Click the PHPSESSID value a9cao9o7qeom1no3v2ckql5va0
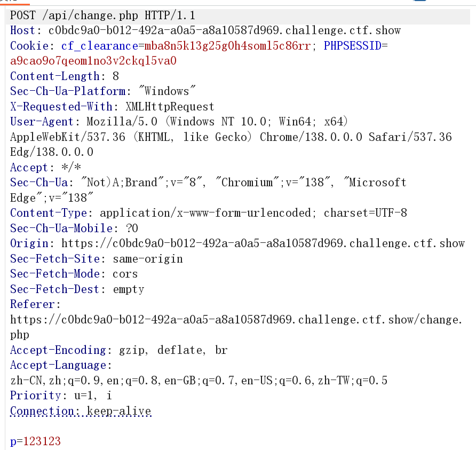This screenshot has height=450, width=476. (93, 61)
